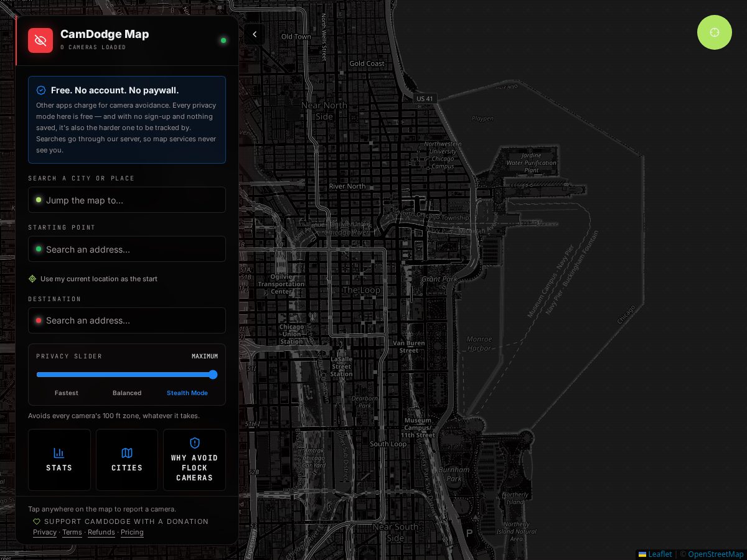This screenshot has height=560, width=747.
Task: Click the starting point address field
Action: [x=127, y=249]
